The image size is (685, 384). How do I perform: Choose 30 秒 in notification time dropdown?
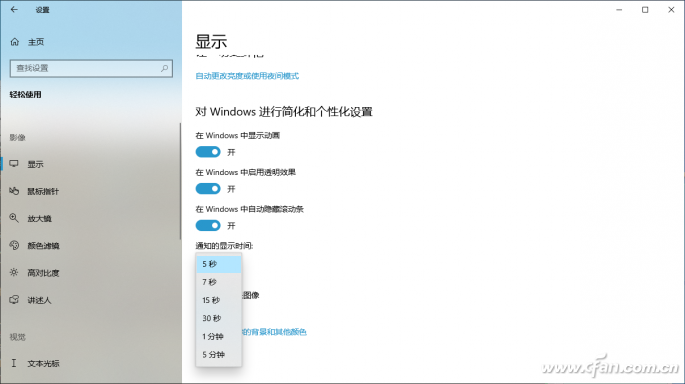[218, 318]
